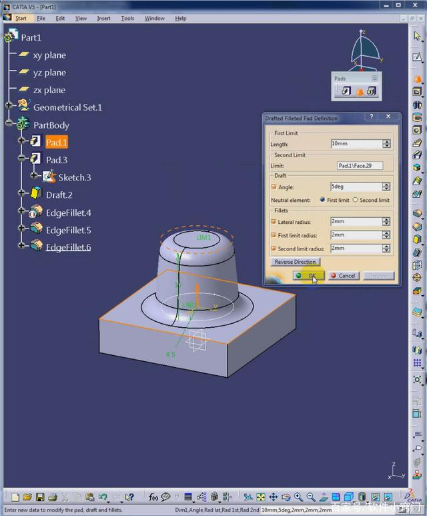Click the Isometric View cube icon
The width and height of the screenshot is (428, 516).
pyautogui.click(x=349, y=497)
